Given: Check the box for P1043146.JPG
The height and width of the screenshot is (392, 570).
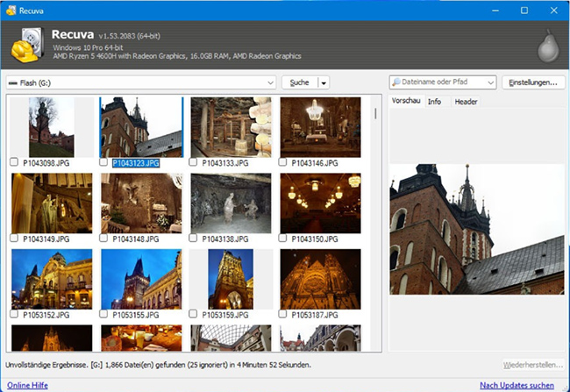Looking at the screenshot, I should click(282, 162).
